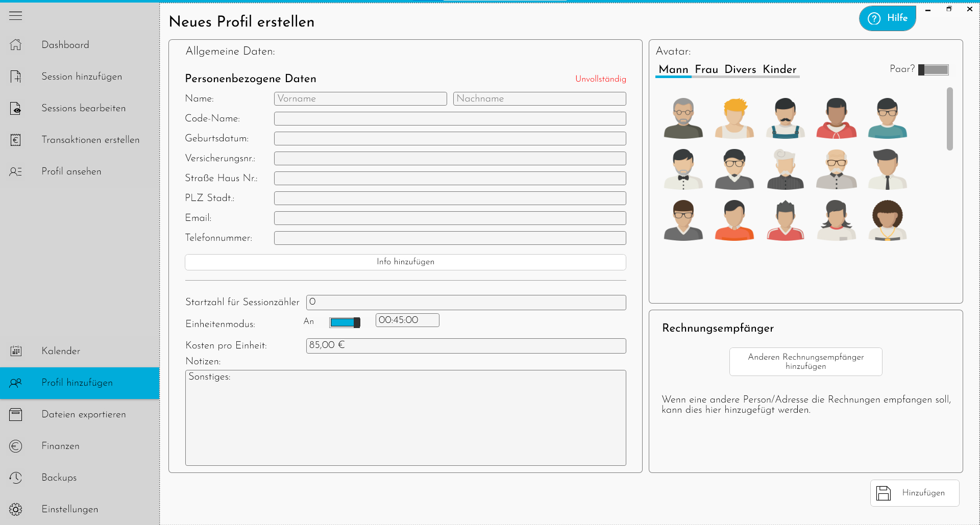This screenshot has height=525, width=980.
Task: Show the Kinder avatar tab
Action: point(779,69)
